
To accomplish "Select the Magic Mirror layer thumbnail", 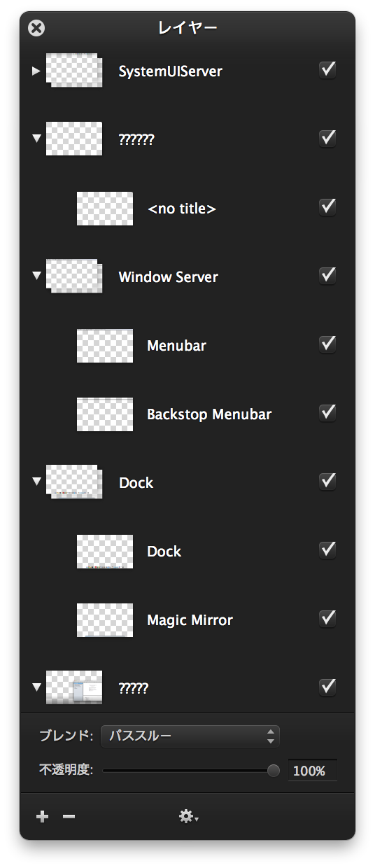I will click(105, 620).
